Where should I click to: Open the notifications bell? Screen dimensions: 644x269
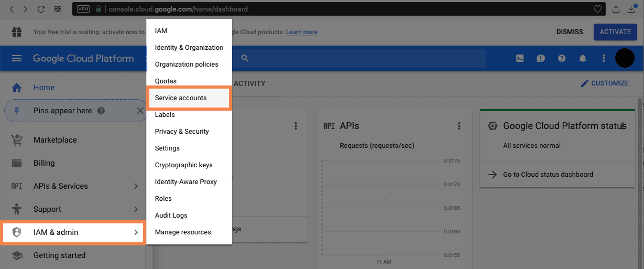(583, 59)
